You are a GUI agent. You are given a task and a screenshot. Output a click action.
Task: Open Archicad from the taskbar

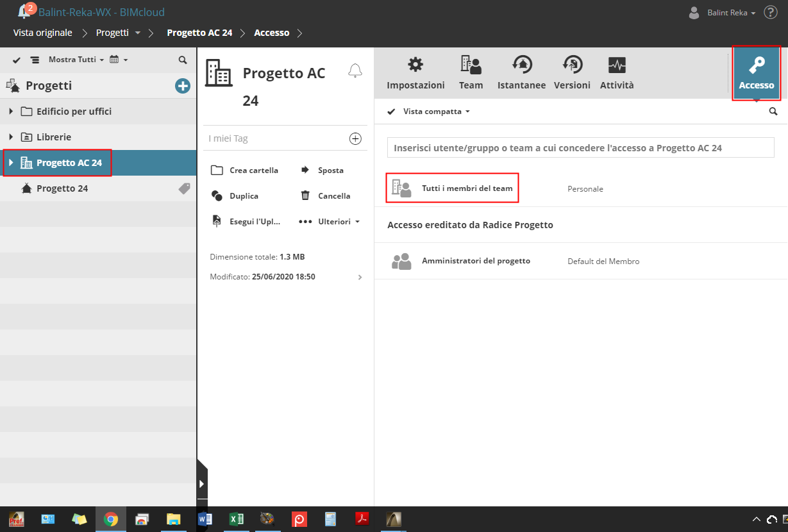[393, 519]
